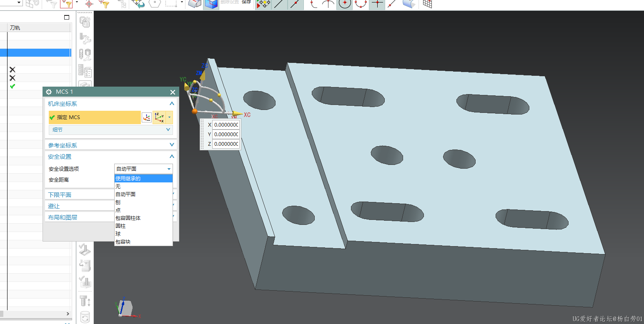Toggle the point on curve snap icon
This screenshot has height=324, width=644.
point(392,4)
